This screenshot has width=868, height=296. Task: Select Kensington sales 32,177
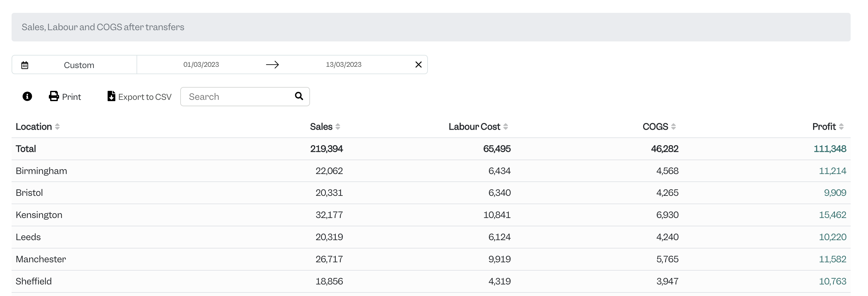coord(329,215)
